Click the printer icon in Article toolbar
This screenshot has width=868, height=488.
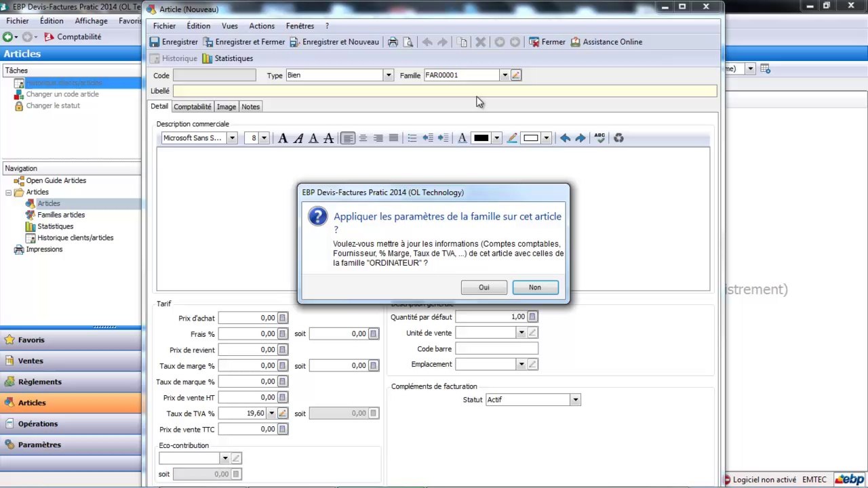coord(393,42)
